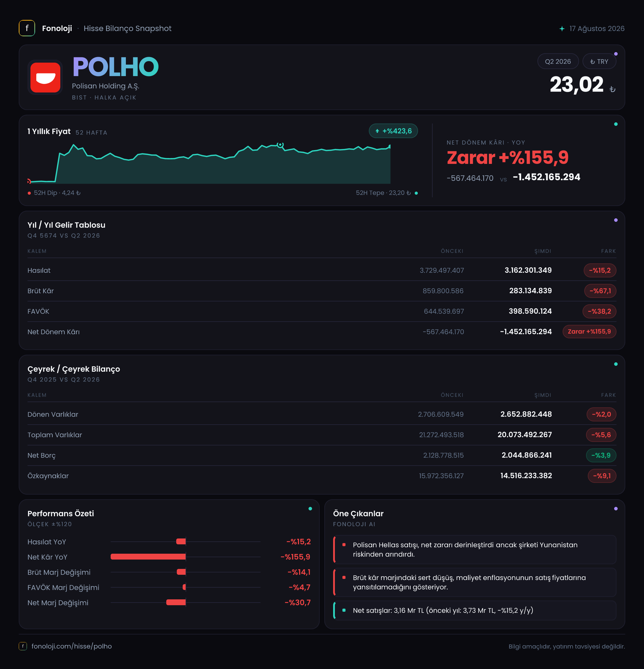644x669 pixels.
Task: Click the Net Kâr YoY red bar
Action: [x=148, y=557]
